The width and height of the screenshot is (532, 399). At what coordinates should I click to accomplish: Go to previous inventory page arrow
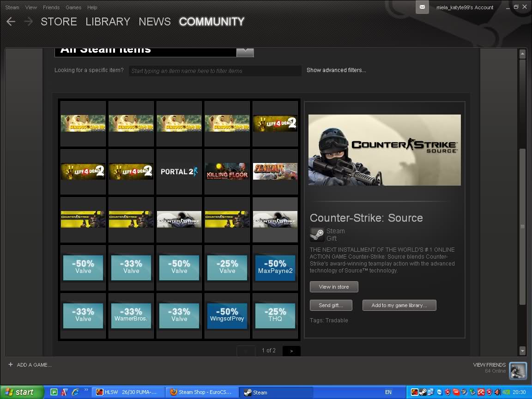[x=246, y=351]
